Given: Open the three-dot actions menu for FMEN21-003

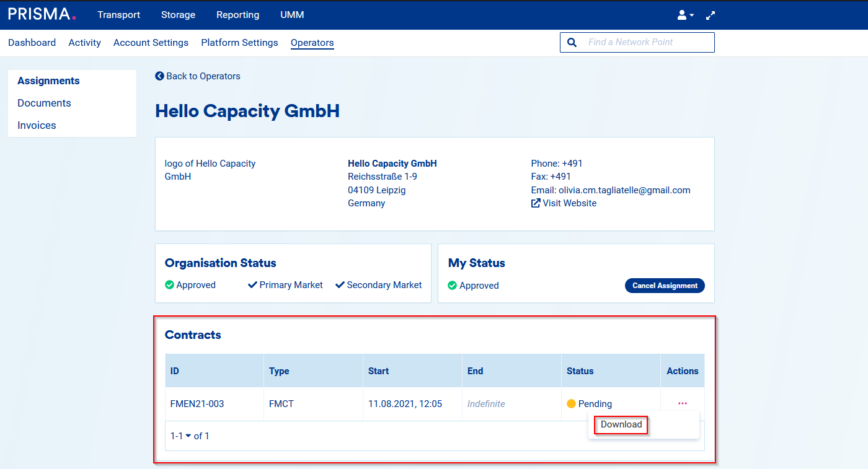Looking at the screenshot, I should 682,403.
